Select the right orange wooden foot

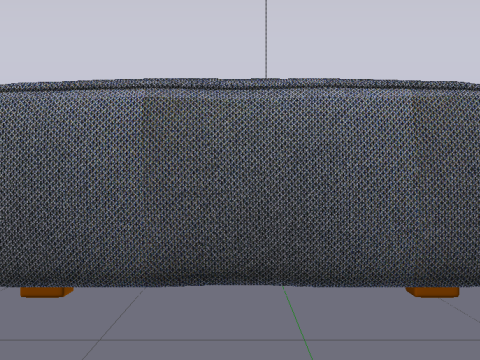432,292
